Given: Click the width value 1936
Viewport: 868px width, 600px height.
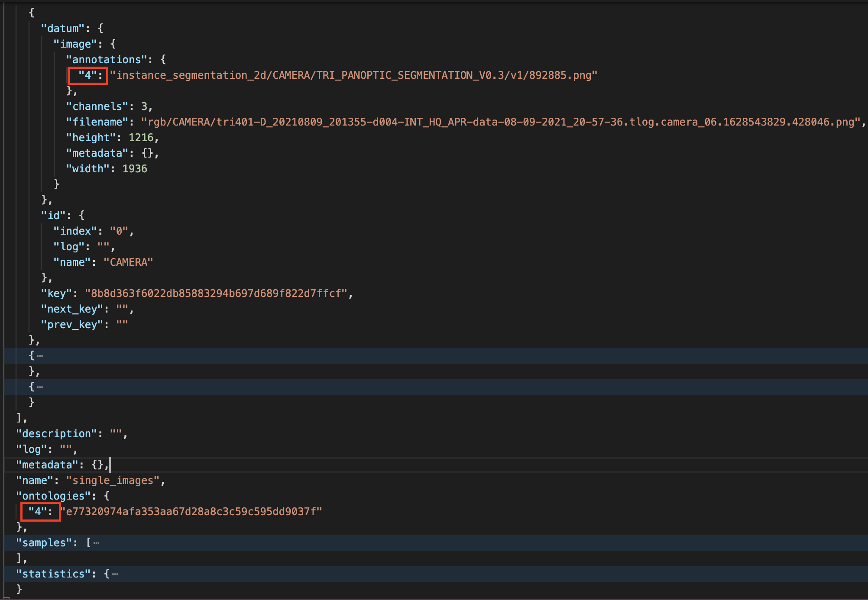Looking at the screenshot, I should click(135, 169).
